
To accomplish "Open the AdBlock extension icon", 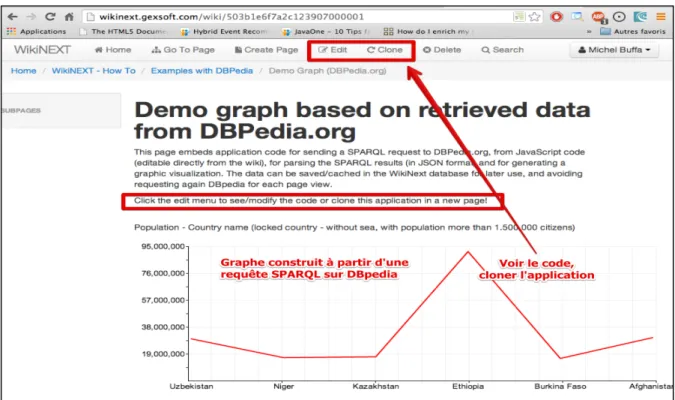I will 598,17.
